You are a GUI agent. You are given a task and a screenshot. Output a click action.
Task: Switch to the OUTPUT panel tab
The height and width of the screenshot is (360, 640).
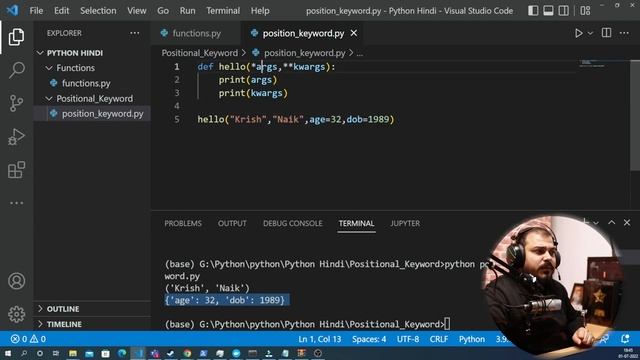click(x=232, y=223)
